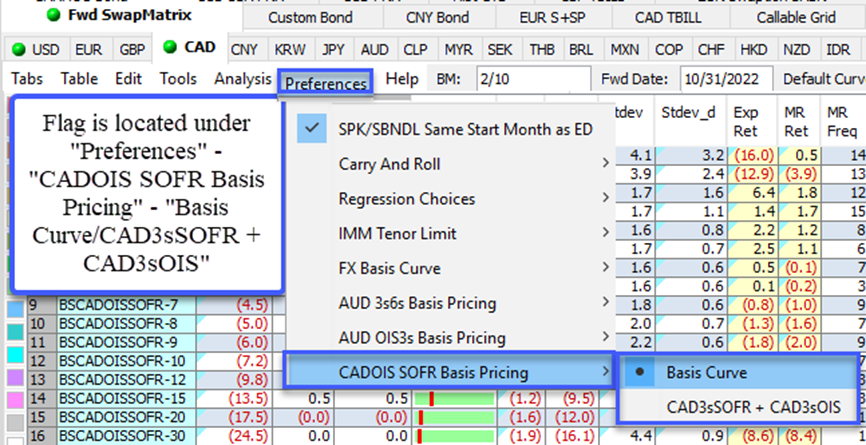The height and width of the screenshot is (445, 866).
Task: Switch to the GBP currency tab
Action: [133, 50]
